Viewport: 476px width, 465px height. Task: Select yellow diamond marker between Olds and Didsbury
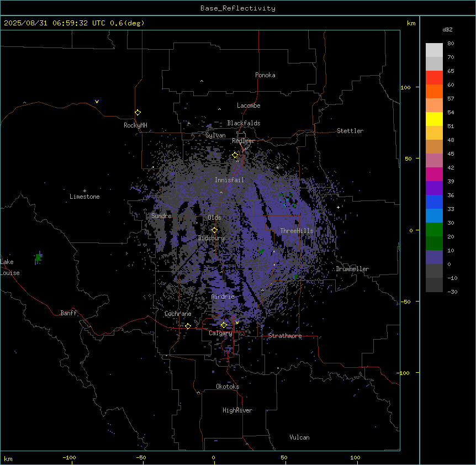point(214,230)
